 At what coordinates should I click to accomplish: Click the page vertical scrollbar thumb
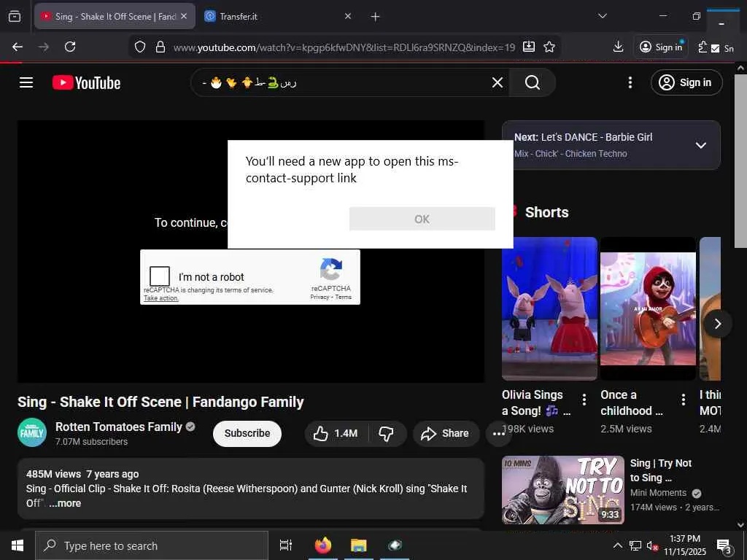pos(740,160)
